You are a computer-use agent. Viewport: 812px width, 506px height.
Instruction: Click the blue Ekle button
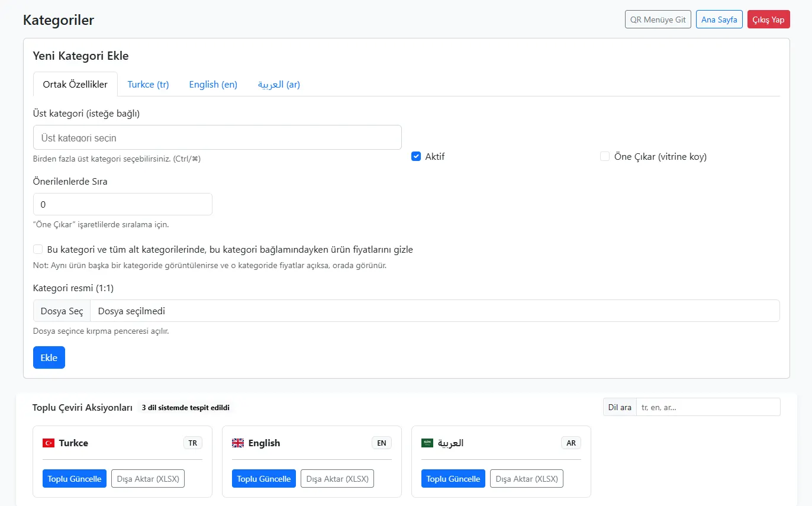pos(49,357)
